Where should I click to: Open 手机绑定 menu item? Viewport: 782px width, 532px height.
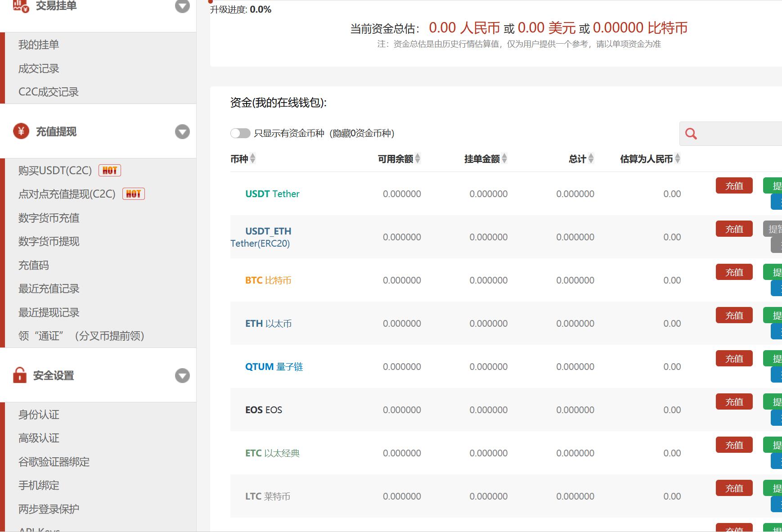(39, 485)
